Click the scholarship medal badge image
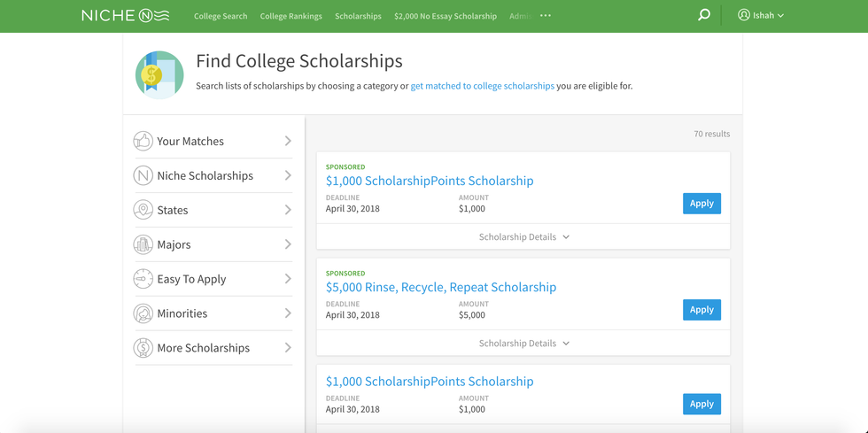 (x=159, y=74)
